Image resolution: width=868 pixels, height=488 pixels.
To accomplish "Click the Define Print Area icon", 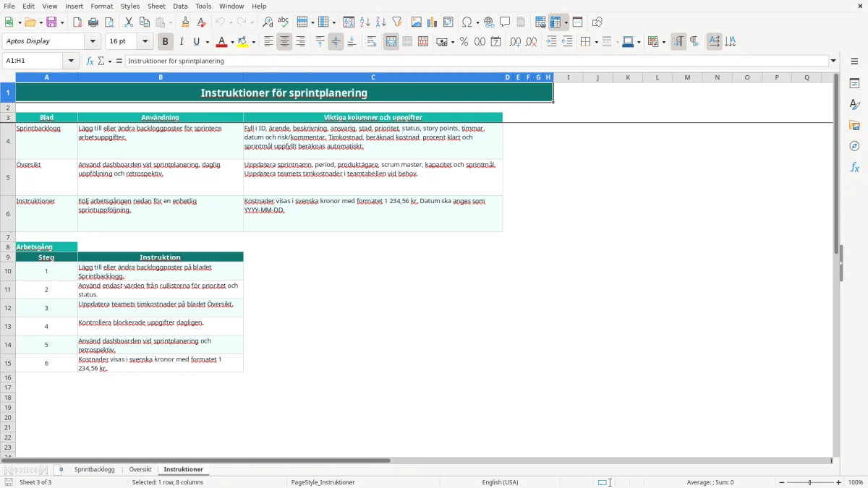I will (540, 22).
